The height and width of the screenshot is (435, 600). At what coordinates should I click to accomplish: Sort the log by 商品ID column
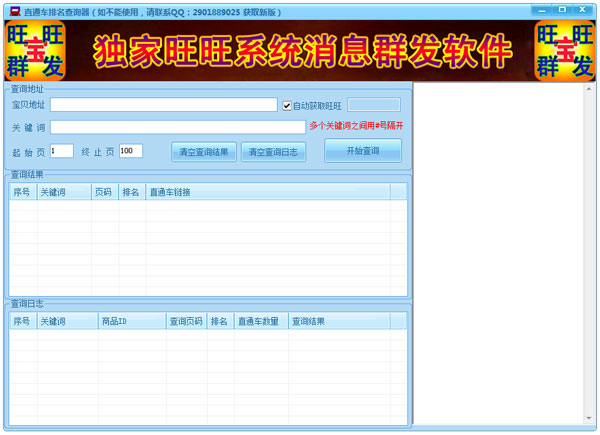(x=131, y=322)
